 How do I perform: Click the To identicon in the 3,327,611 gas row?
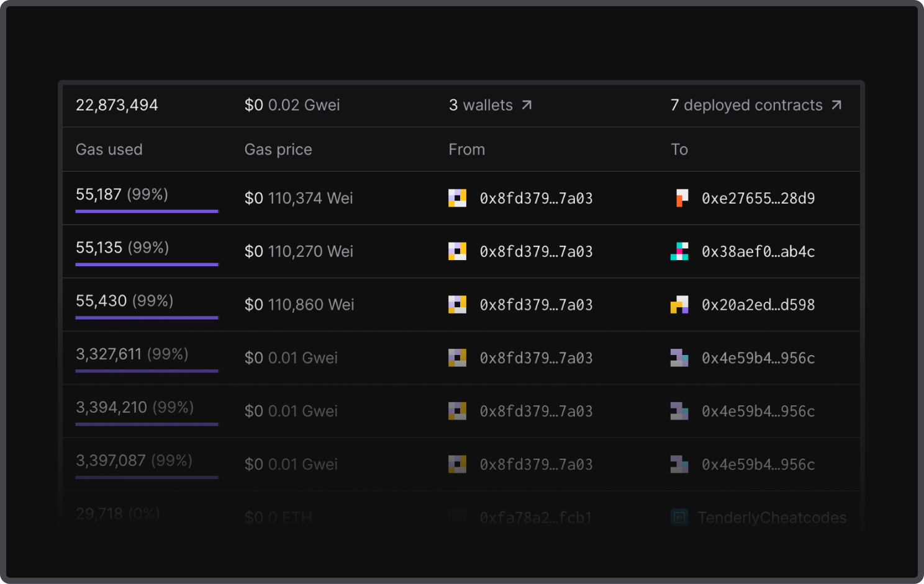[x=679, y=358]
